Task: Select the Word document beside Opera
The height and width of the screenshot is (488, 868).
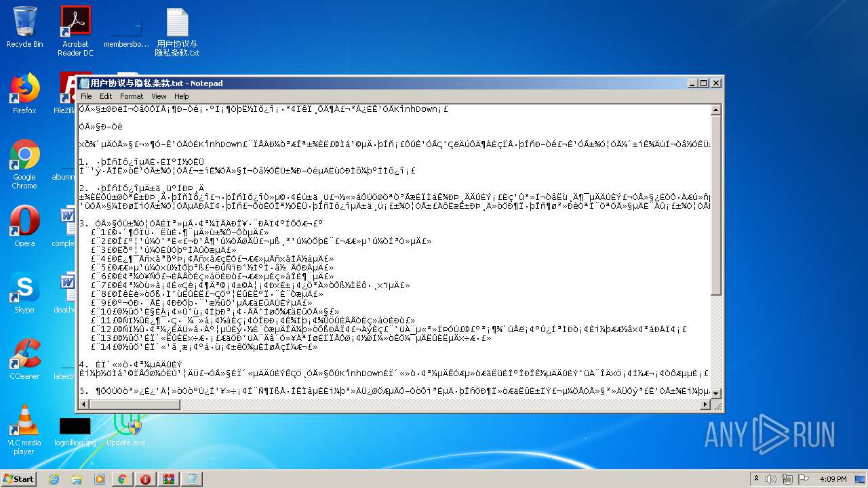Action: tap(65, 227)
